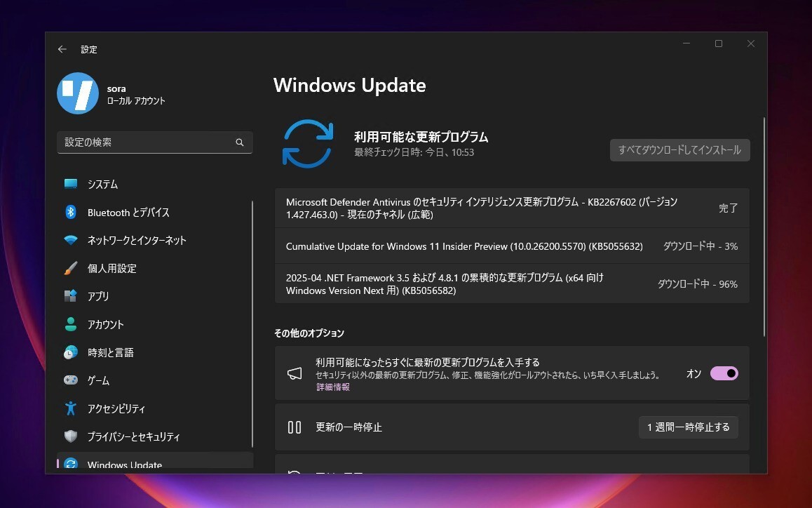Open 時刻と言語 settings

coord(154,352)
